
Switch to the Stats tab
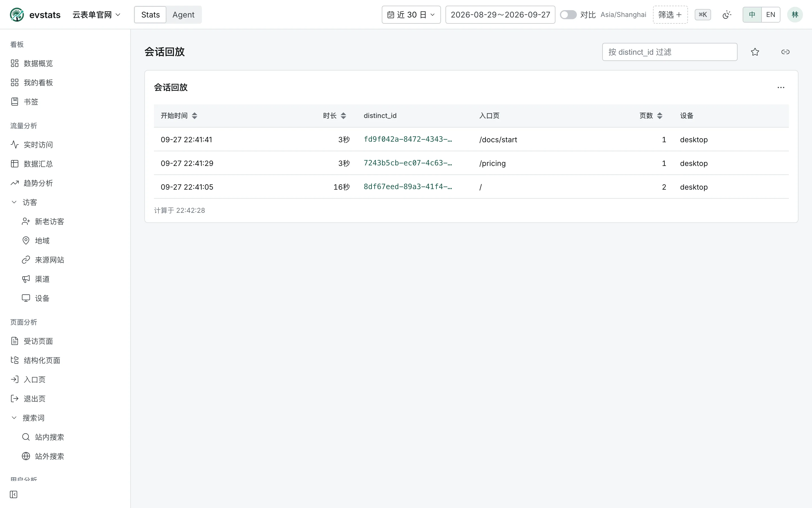tap(150, 15)
